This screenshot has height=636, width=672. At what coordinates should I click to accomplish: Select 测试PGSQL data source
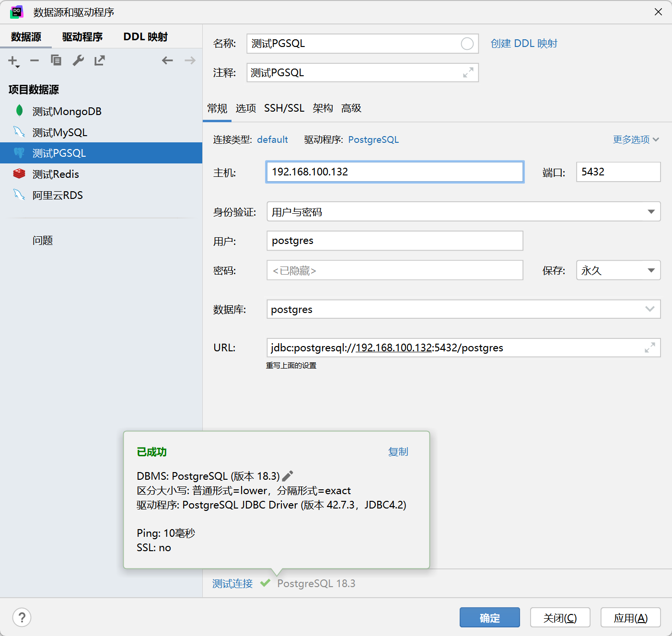point(101,153)
